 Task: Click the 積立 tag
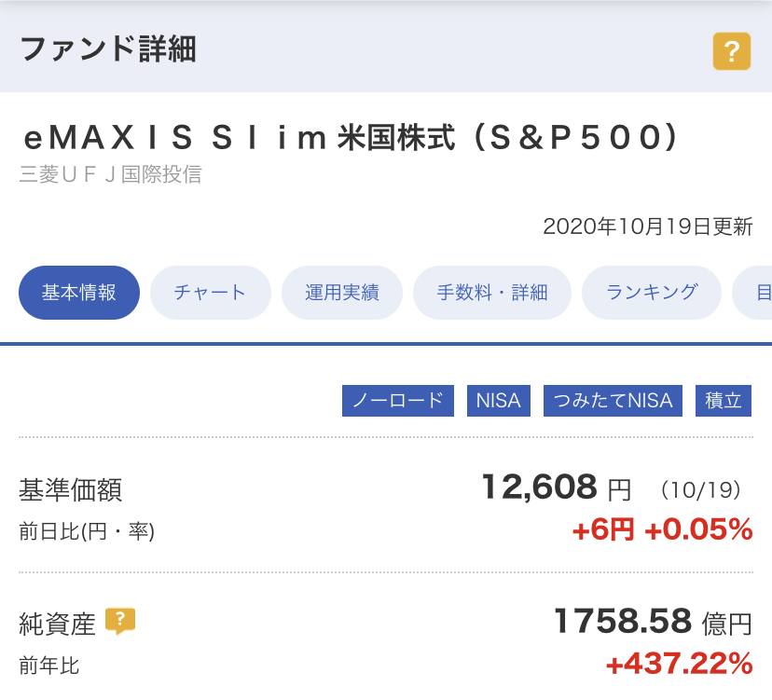(x=724, y=401)
